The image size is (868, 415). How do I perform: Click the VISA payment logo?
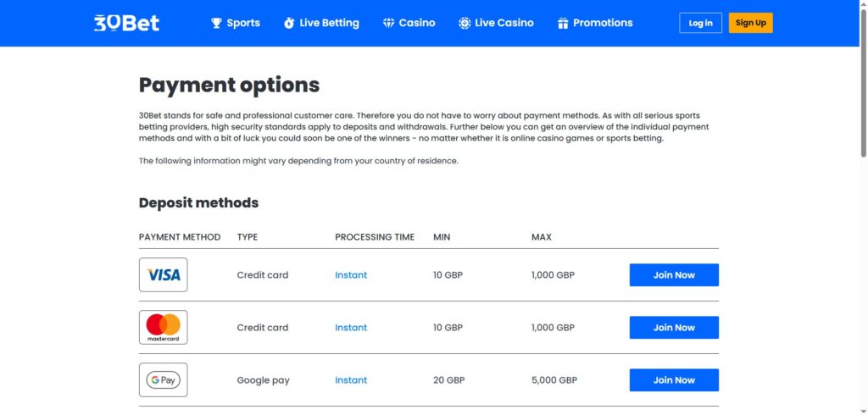click(164, 275)
